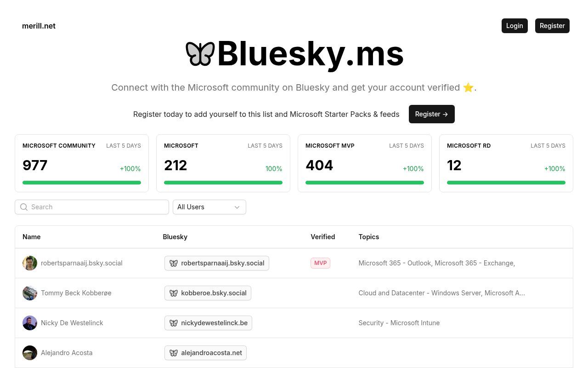Viewport: 588px width, 368px height.
Task: Click the Microsoft Community stat card title
Action: pyautogui.click(x=59, y=146)
